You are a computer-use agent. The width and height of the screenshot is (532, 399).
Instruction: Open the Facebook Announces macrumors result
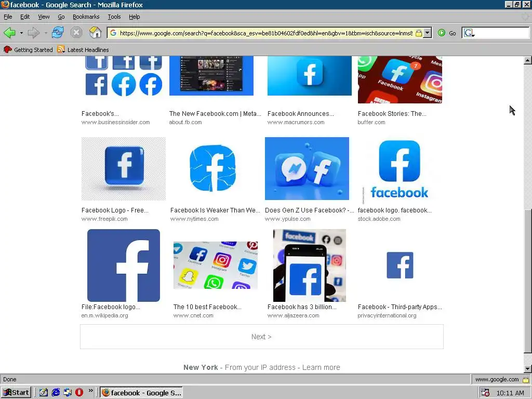pos(301,114)
